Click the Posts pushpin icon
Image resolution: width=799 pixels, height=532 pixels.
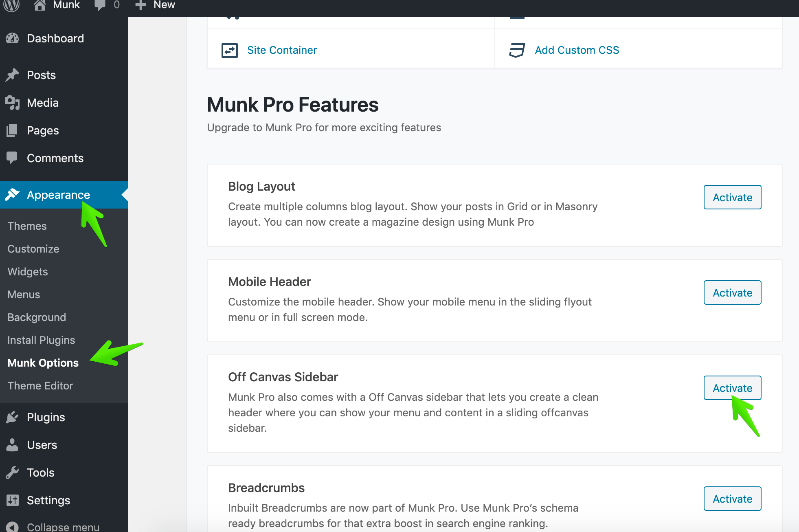click(13, 75)
